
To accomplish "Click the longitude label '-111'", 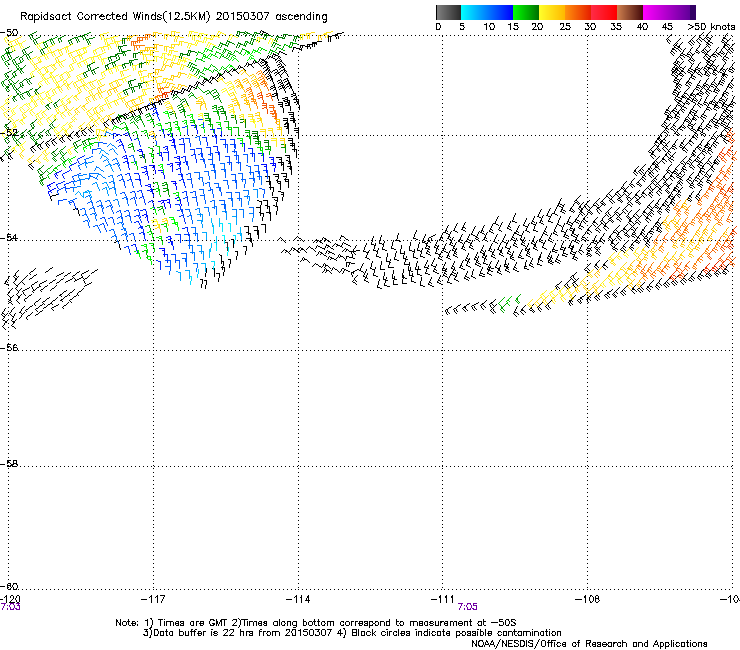I will pyautogui.click(x=442, y=599).
